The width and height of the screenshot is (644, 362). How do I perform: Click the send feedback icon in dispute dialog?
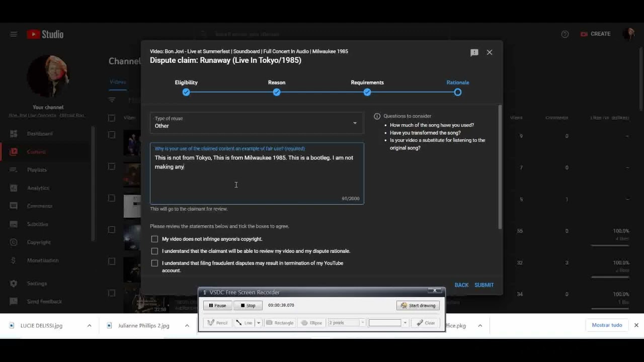[474, 52]
